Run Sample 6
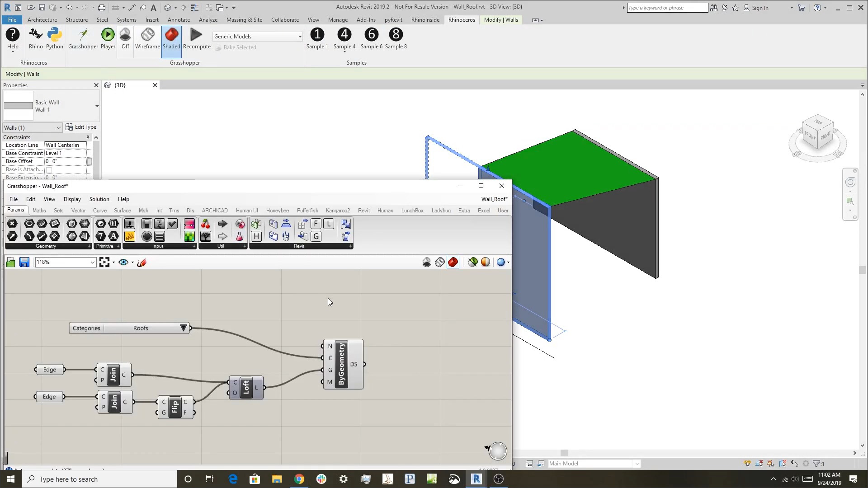 coord(371,38)
